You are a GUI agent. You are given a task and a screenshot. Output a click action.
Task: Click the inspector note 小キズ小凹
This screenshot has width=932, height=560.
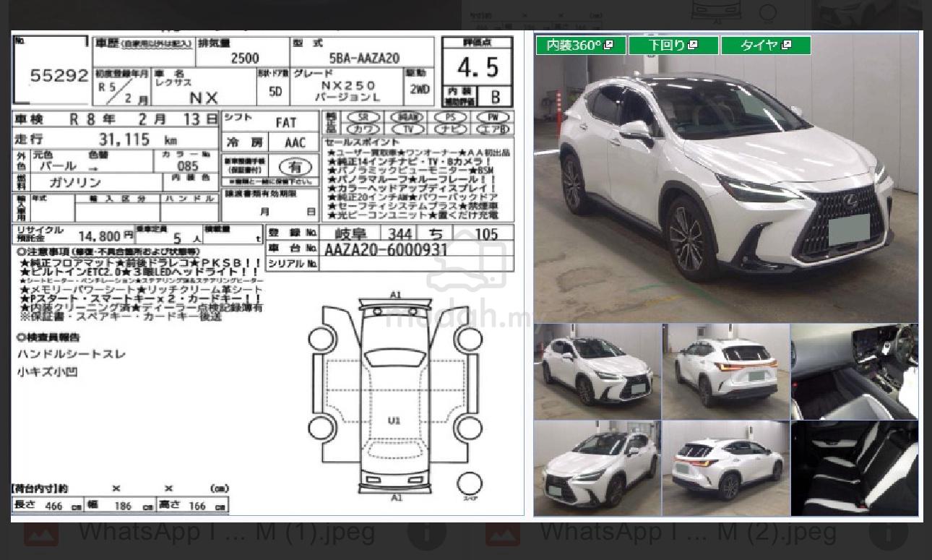point(47,372)
